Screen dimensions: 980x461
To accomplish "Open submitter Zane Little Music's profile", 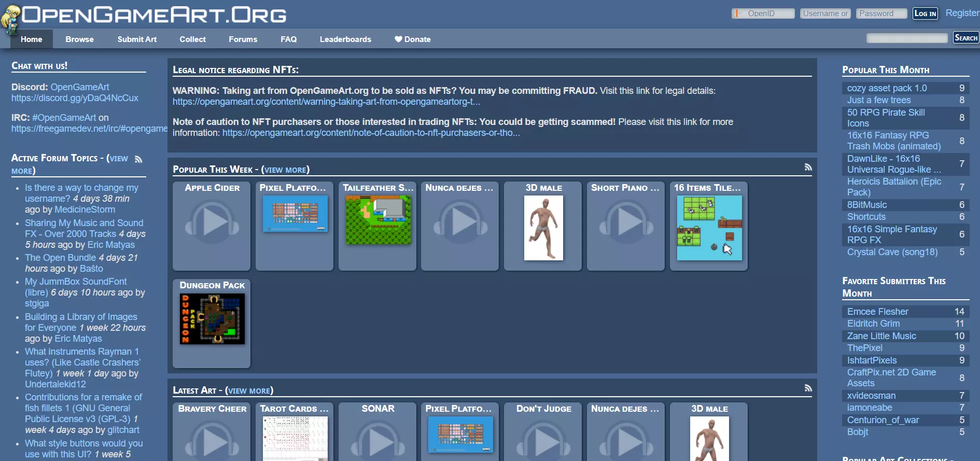I will [x=881, y=336].
